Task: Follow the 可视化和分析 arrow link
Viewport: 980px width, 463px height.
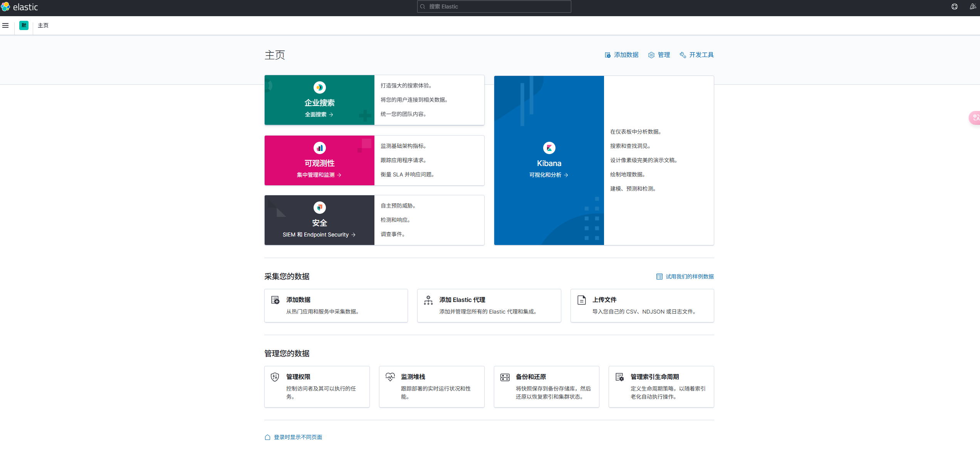Action: [x=549, y=175]
